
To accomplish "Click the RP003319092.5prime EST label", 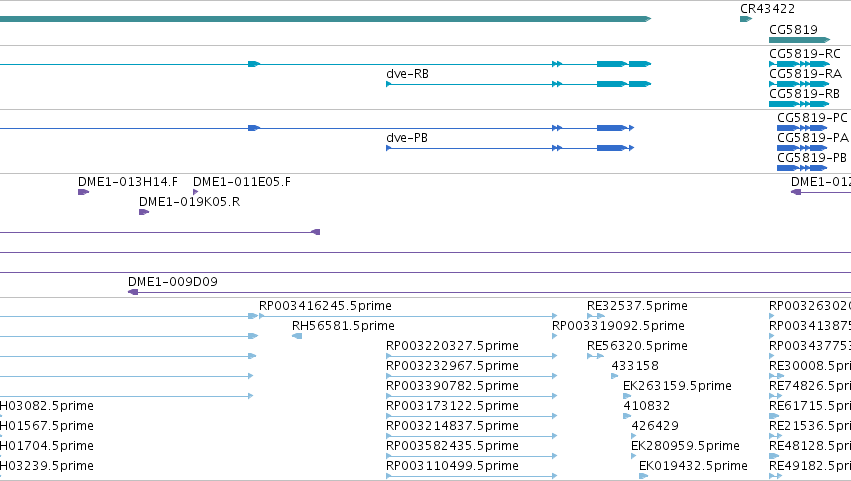I will [618, 326].
